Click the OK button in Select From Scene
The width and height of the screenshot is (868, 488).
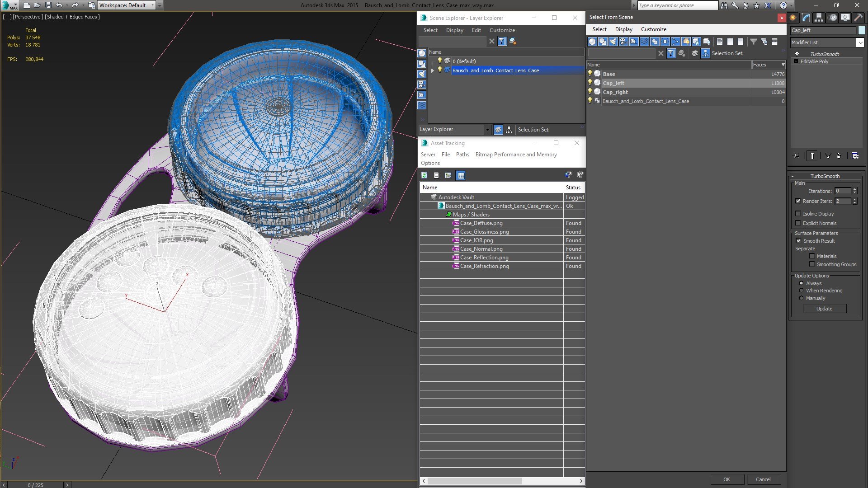[726, 479]
